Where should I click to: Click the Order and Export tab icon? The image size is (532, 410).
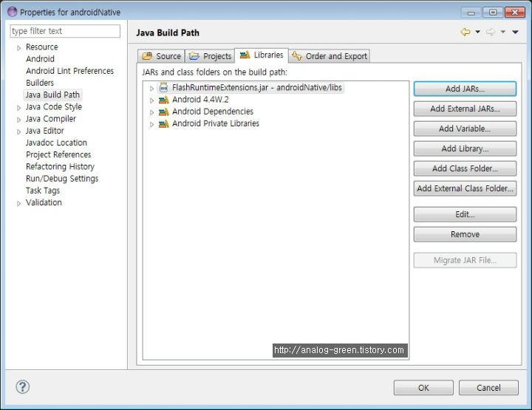tap(297, 56)
